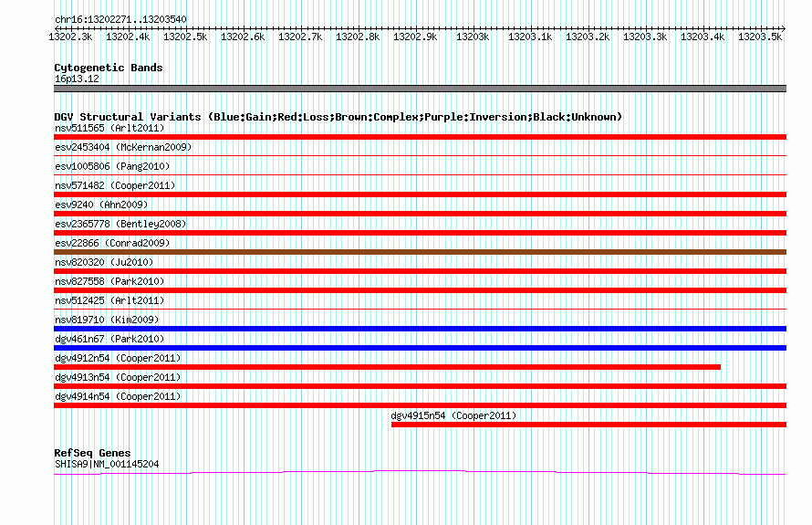Click the 13202.4k ruler tick label
The width and height of the screenshot is (812, 525).
pos(128,37)
